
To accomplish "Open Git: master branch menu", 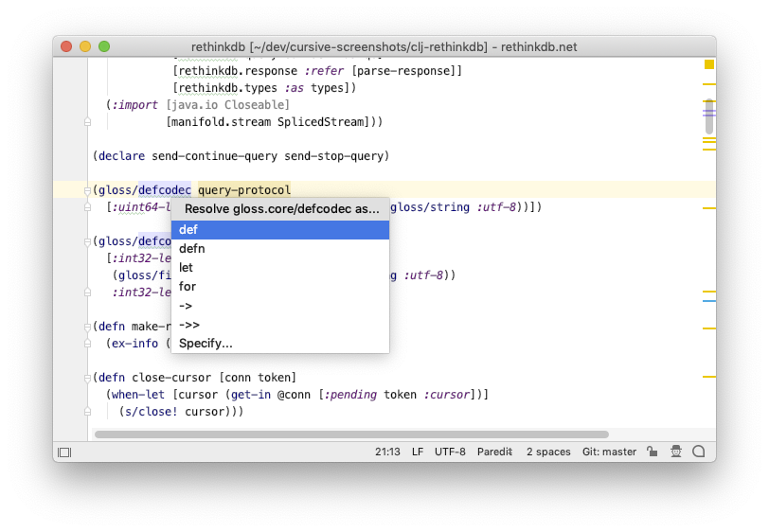I will pos(609,452).
